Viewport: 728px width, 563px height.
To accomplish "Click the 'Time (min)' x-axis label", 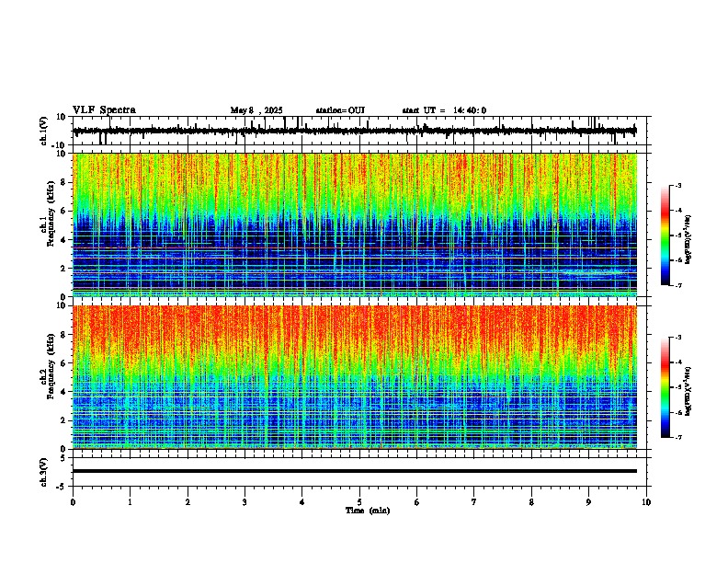I will click(x=368, y=511).
